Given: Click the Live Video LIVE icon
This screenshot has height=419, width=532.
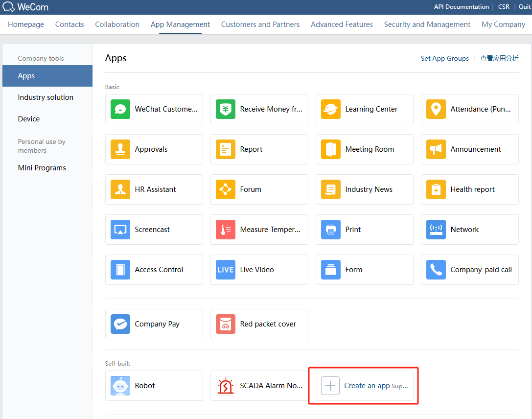Looking at the screenshot, I should (x=225, y=270).
